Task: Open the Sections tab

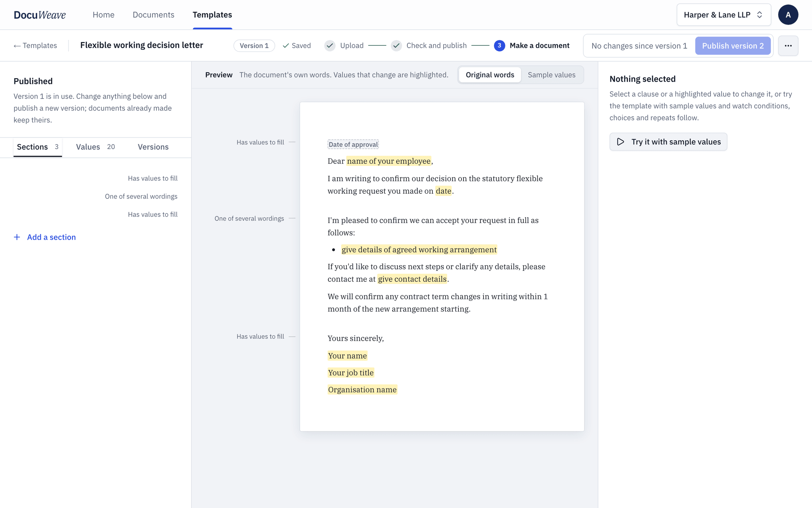Action: click(38, 147)
